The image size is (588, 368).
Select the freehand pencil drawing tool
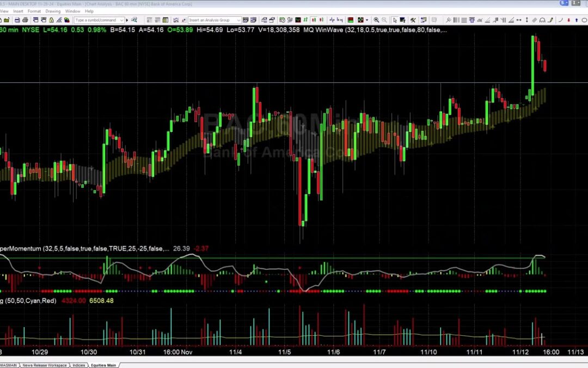(550, 20)
